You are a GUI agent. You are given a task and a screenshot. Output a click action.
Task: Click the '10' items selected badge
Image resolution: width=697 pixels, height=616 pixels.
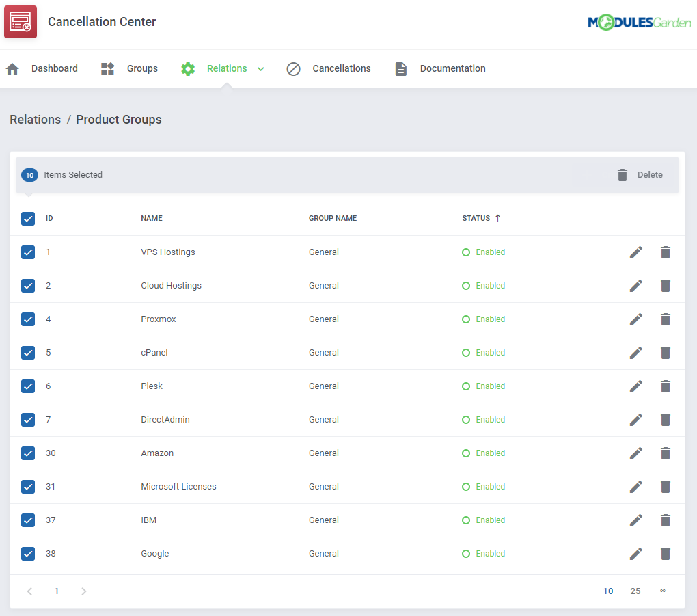point(30,175)
